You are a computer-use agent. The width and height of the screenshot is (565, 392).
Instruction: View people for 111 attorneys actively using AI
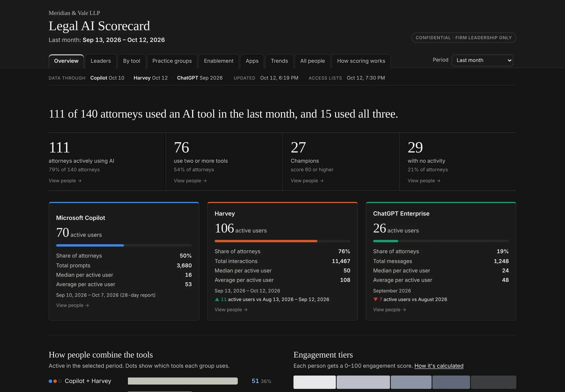(x=65, y=181)
